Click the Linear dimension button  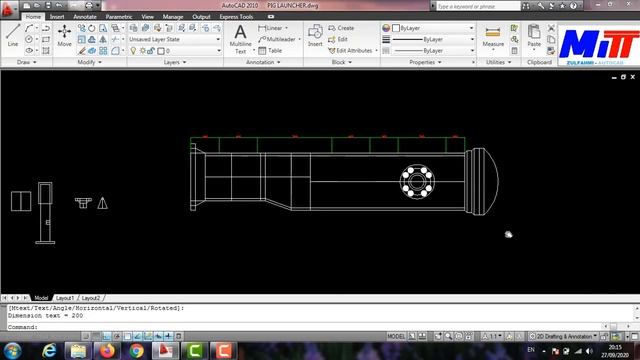click(x=270, y=28)
